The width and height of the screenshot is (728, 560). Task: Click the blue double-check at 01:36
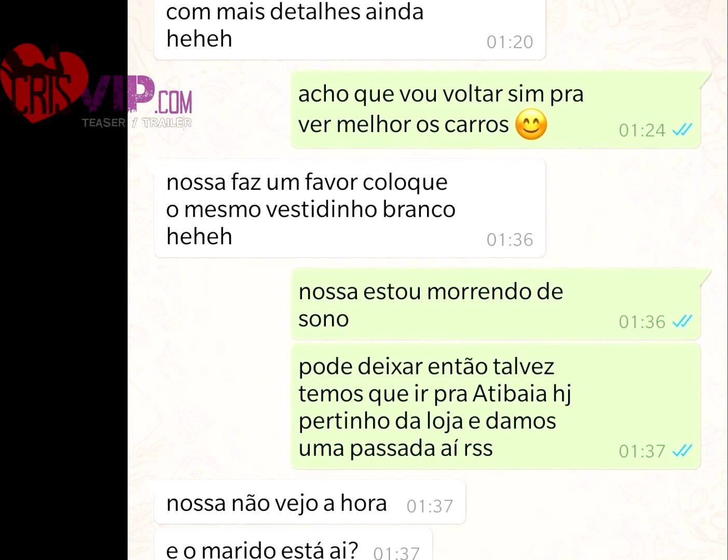[682, 321]
